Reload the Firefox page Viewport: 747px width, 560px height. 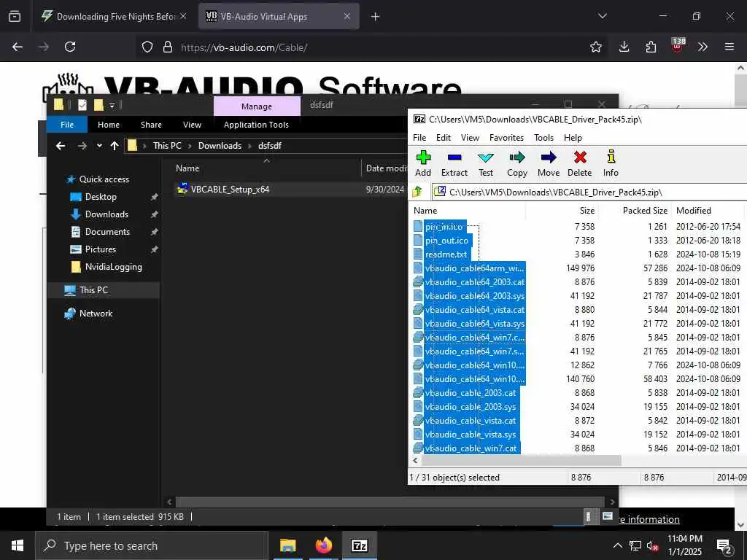[x=70, y=47]
